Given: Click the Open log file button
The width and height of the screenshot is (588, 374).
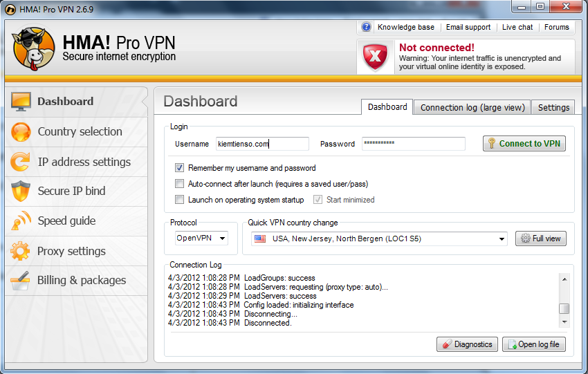Looking at the screenshot, I should pos(534,344).
